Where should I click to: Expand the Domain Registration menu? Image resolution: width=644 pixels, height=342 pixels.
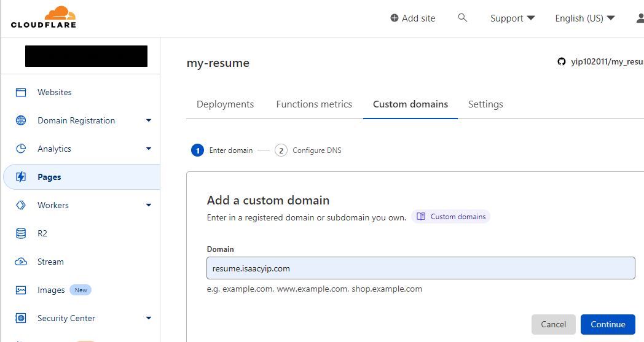coord(148,120)
